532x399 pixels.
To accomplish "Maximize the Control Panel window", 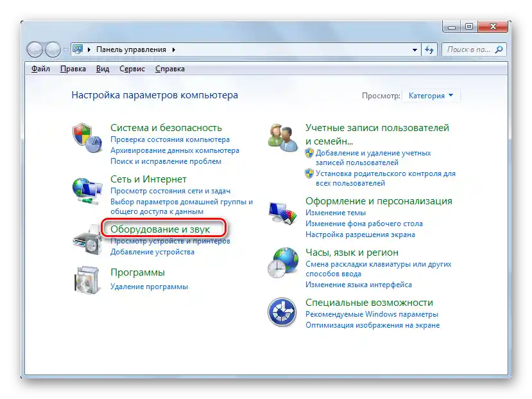I will [469, 27].
